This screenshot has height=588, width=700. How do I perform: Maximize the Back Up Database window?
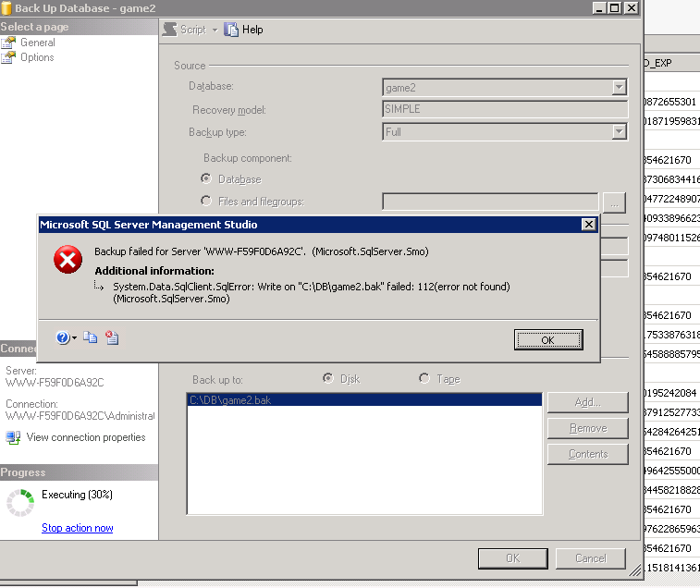pos(615,8)
